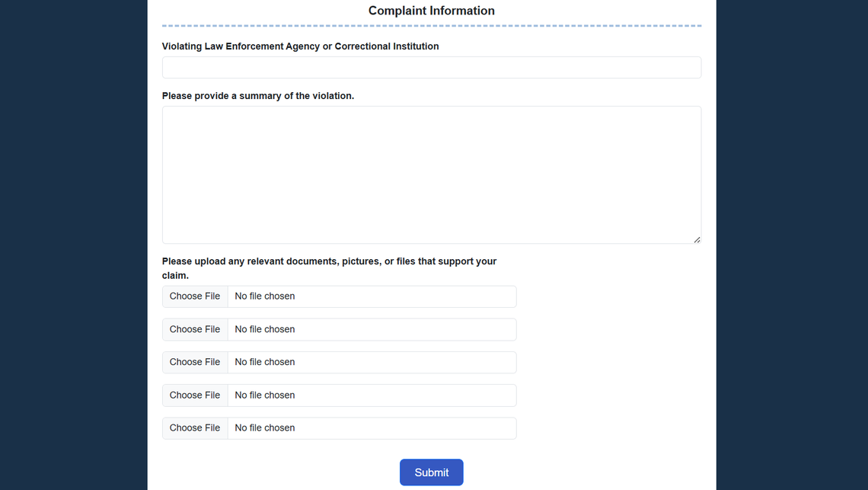
Task: Click the second No file chosen label
Action: [264, 328]
